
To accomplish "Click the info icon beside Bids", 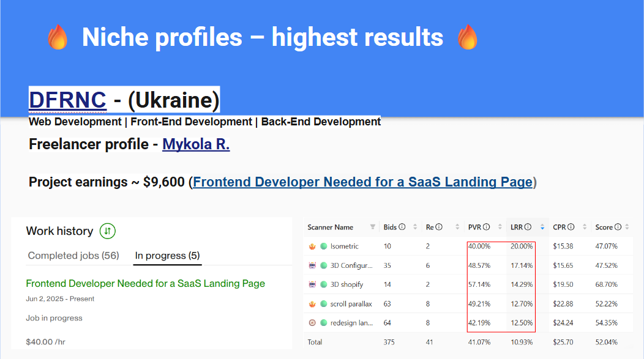I will (402, 227).
